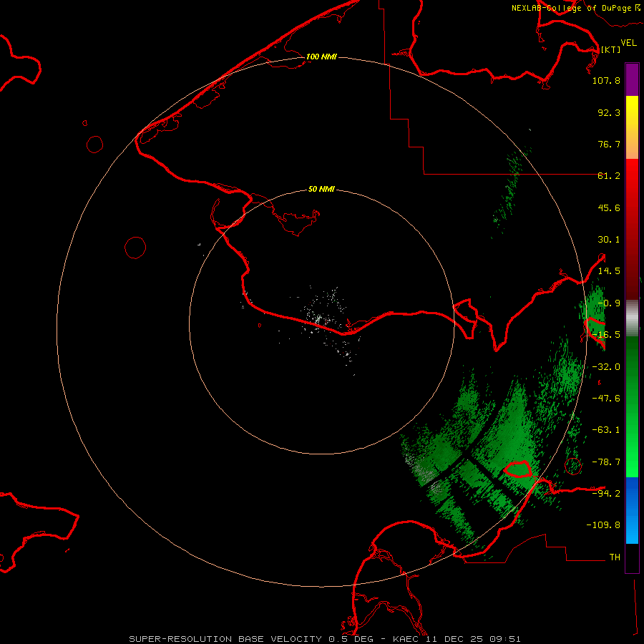
Task: Select the gray near-zero segment of the color bar
Action: click(632, 318)
